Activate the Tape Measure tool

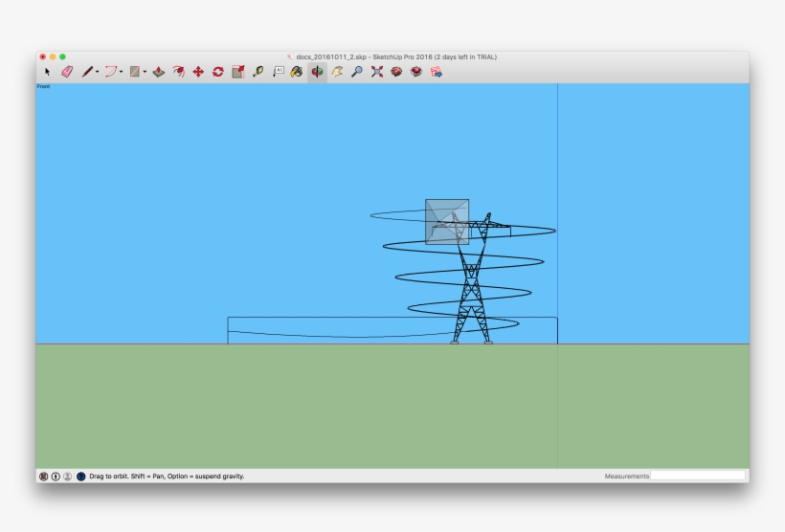[x=258, y=72]
